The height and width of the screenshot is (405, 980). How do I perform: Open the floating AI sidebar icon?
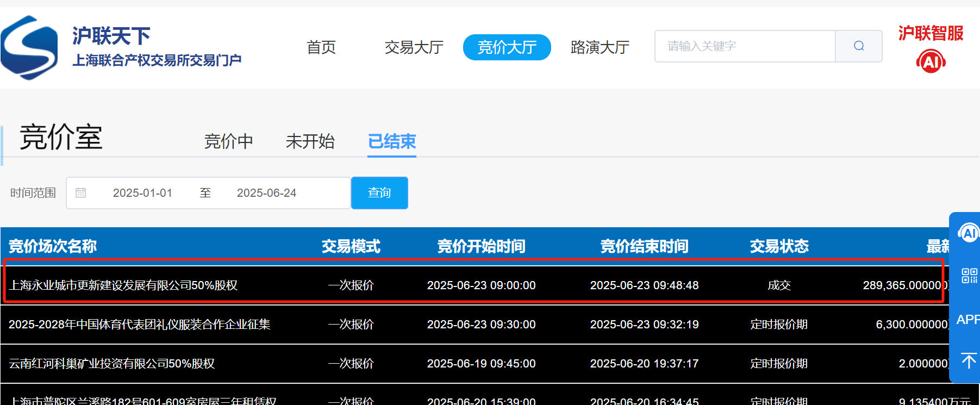pos(969,233)
